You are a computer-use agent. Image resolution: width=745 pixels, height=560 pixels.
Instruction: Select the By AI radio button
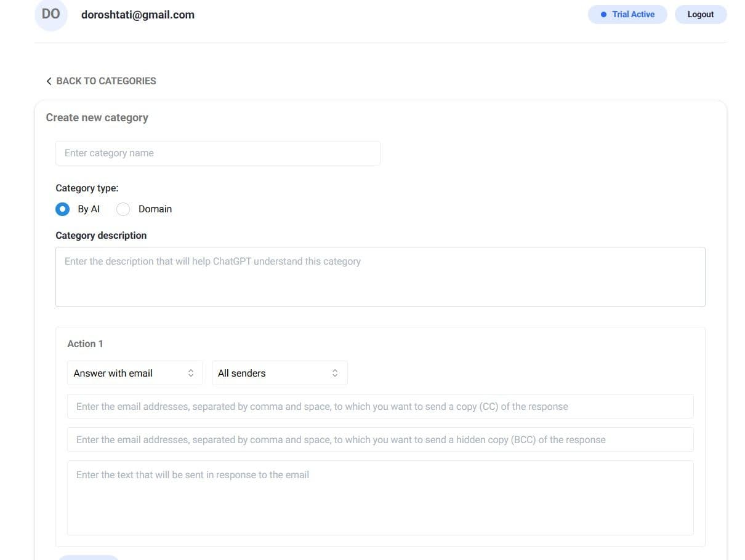tap(62, 209)
